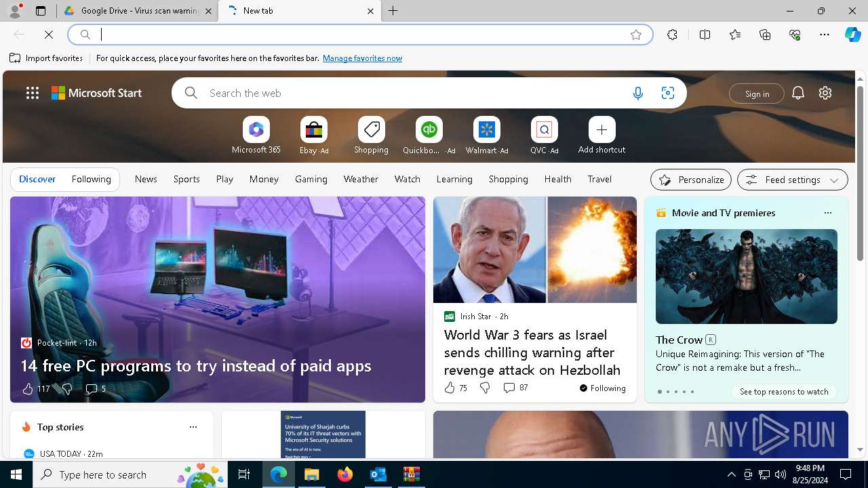
Task: Open The Crow movie thumbnail
Action: click(x=746, y=277)
